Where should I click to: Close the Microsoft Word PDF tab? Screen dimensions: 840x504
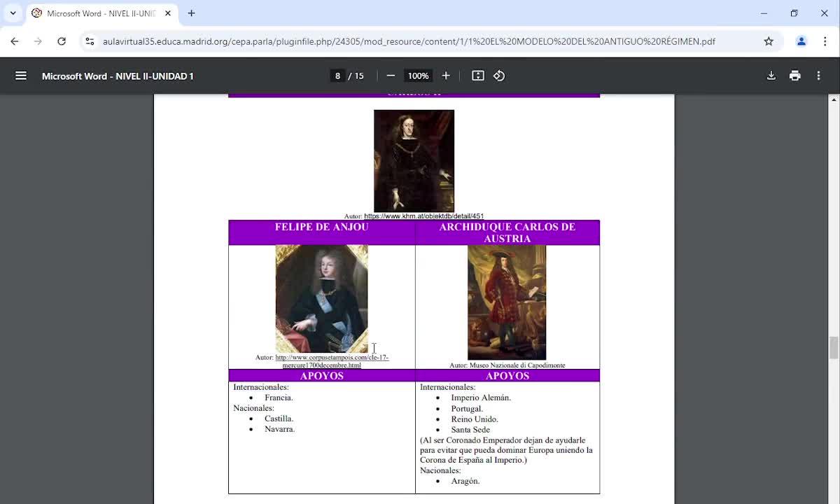coord(168,13)
